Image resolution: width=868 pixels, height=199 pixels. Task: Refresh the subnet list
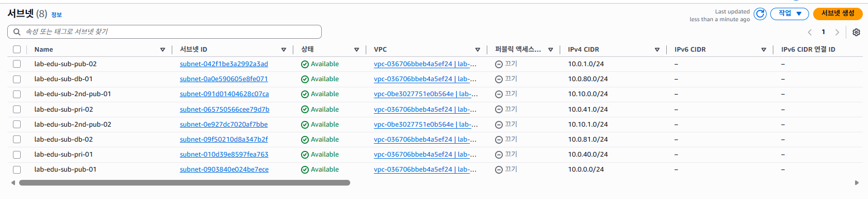(x=760, y=14)
